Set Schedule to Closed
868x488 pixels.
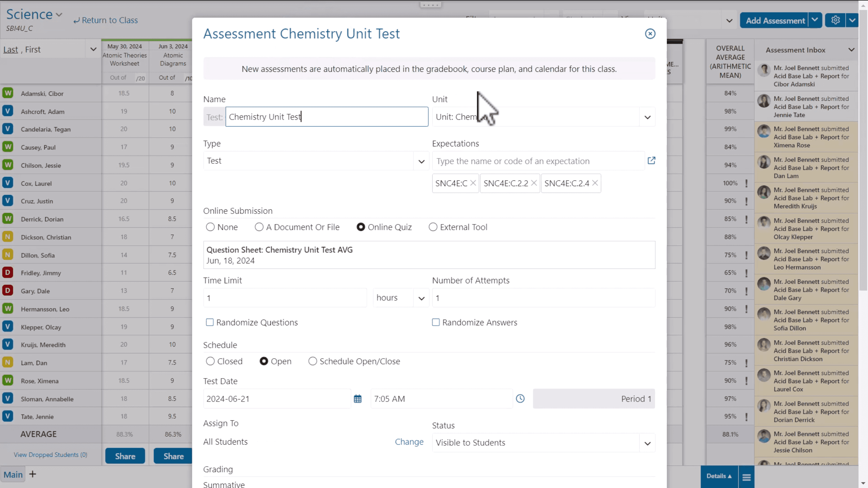210,361
